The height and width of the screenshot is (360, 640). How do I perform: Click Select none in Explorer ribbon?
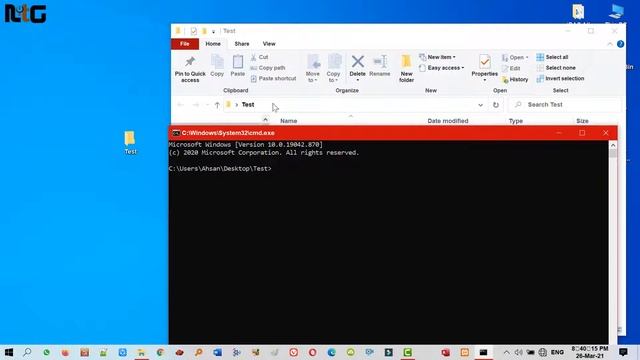[x=556, y=68]
